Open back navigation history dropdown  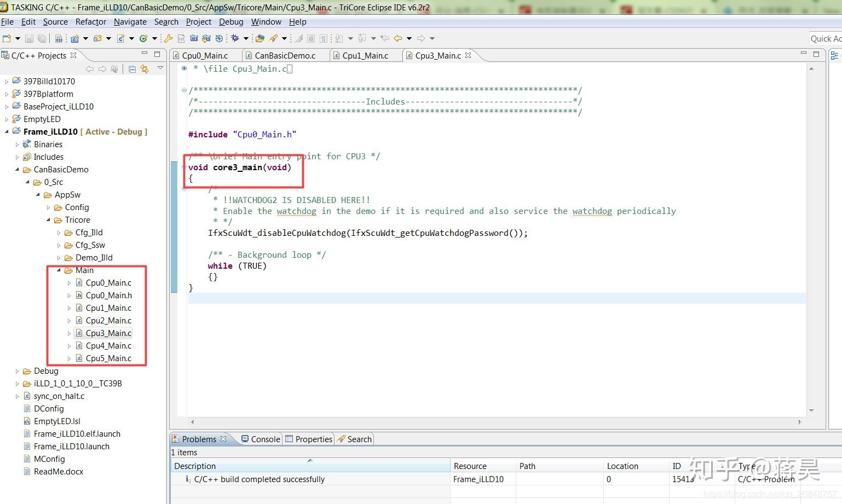409,38
